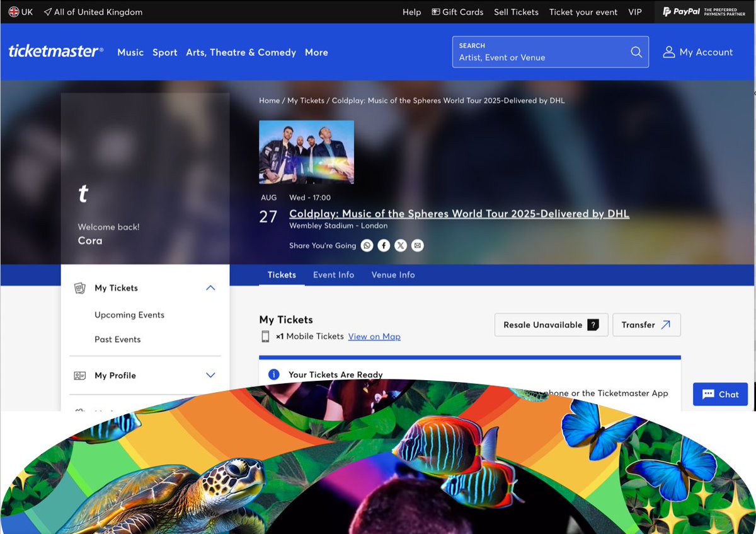Share via WhatsApp icon

(367, 245)
